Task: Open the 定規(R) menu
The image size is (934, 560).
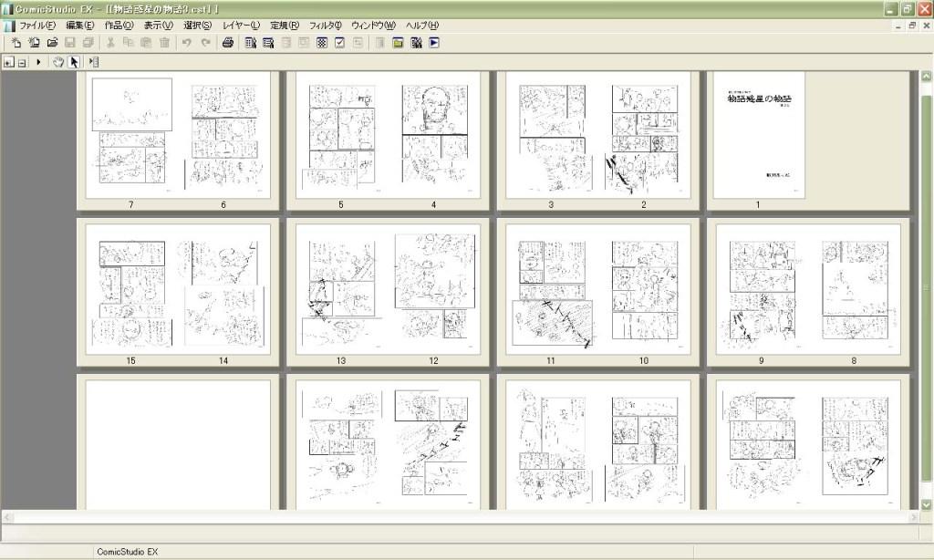Action: coord(285,25)
